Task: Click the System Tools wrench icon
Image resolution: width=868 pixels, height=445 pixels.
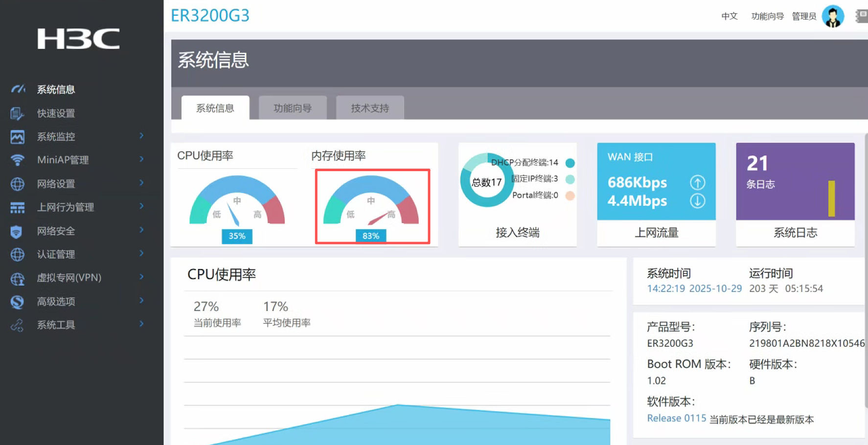Action: pos(17,325)
